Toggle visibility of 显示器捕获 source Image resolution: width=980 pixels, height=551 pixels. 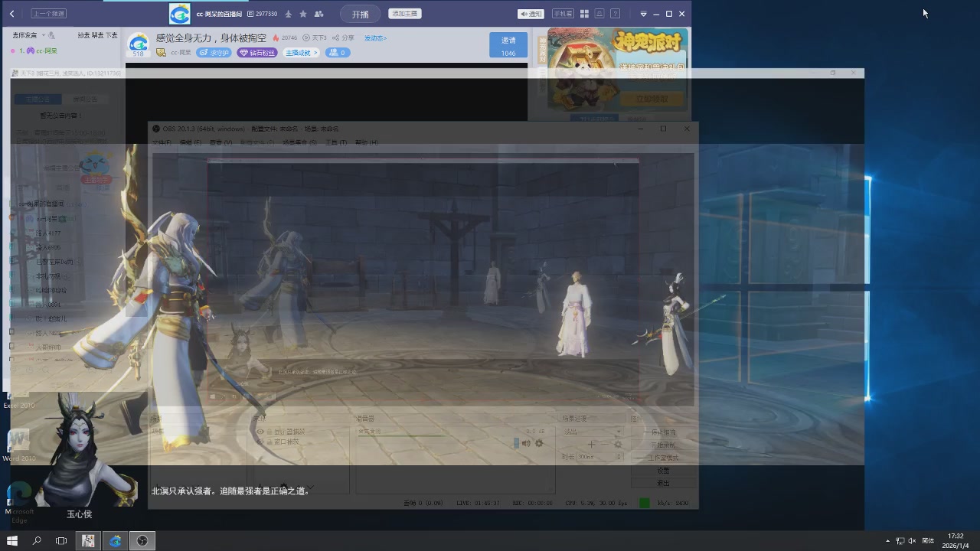(260, 432)
